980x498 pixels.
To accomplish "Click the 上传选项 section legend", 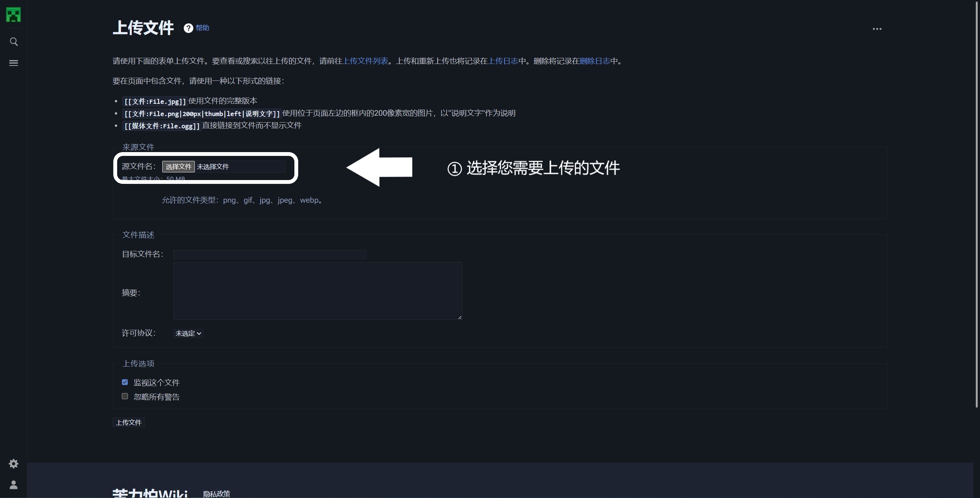I will point(138,364).
